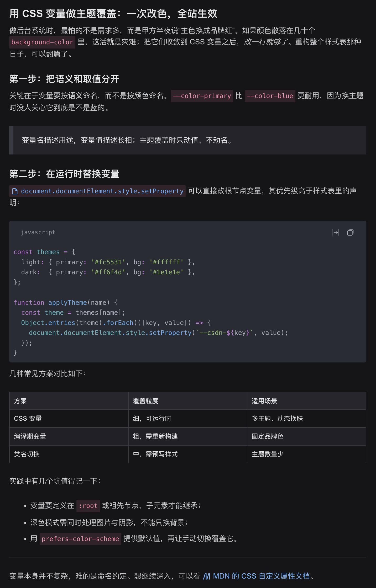
Task: Click bullet 深色模式需同时处理图片与阴影
Action: click(109, 522)
